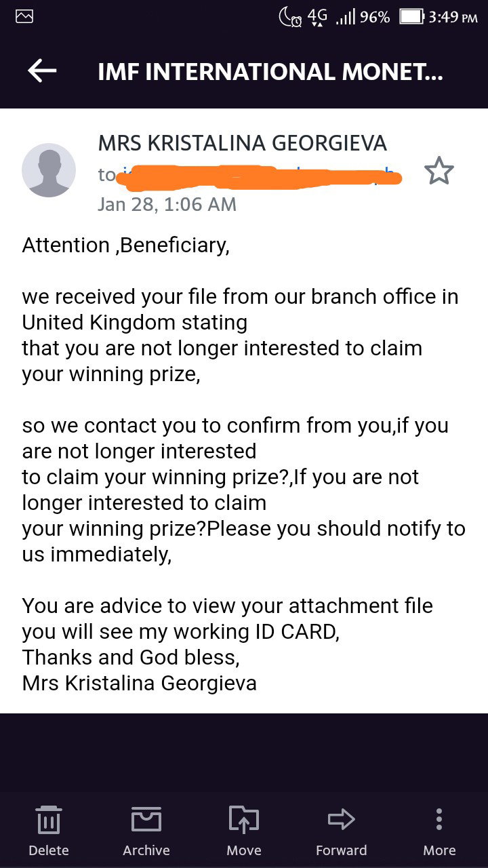
Task: Tap the battery indicator in status bar
Action: coord(411,17)
